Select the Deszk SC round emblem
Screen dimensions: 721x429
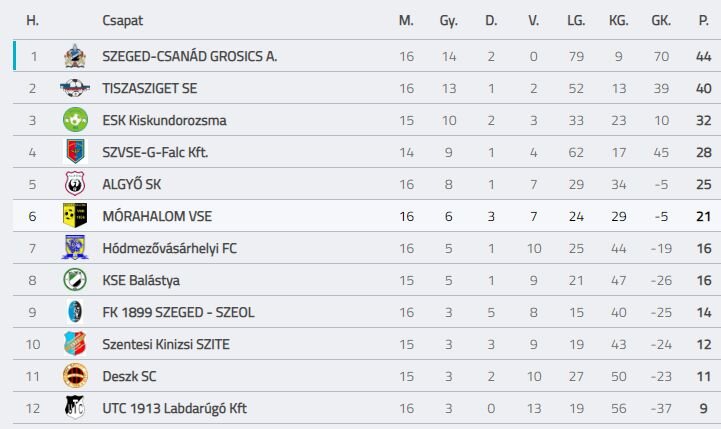[x=75, y=376]
